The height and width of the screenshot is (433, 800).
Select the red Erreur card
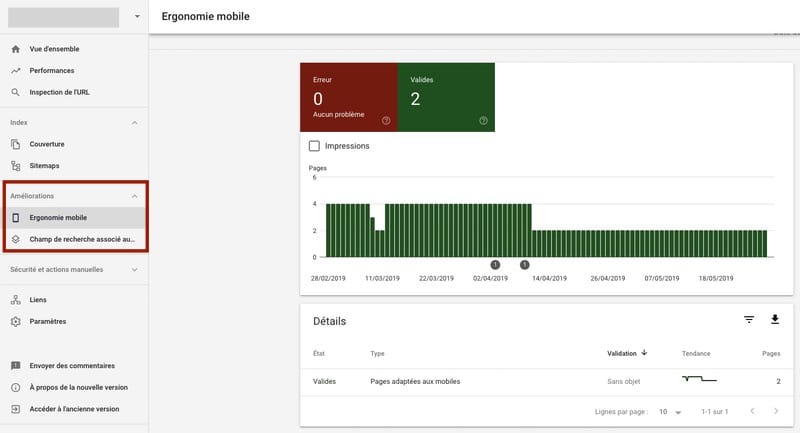click(x=348, y=96)
